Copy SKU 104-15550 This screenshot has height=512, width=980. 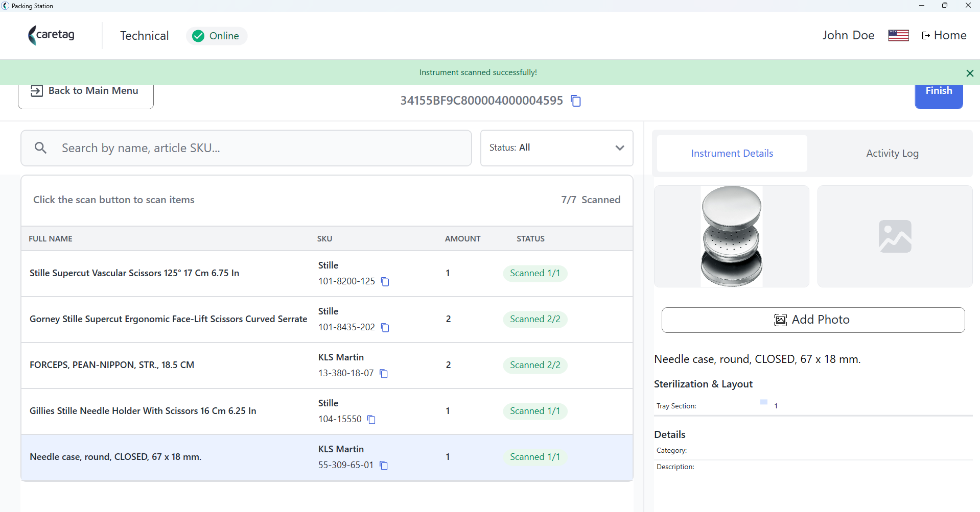(371, 420)
